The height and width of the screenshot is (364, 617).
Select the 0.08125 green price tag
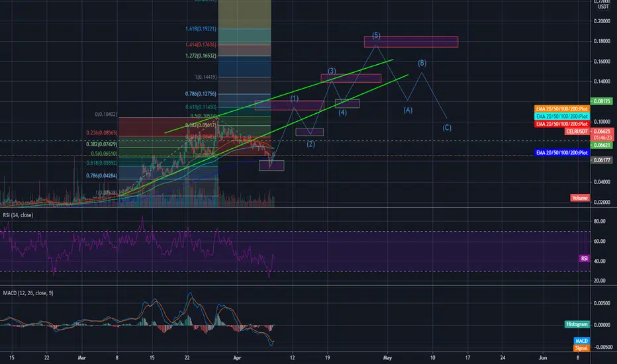602,101
